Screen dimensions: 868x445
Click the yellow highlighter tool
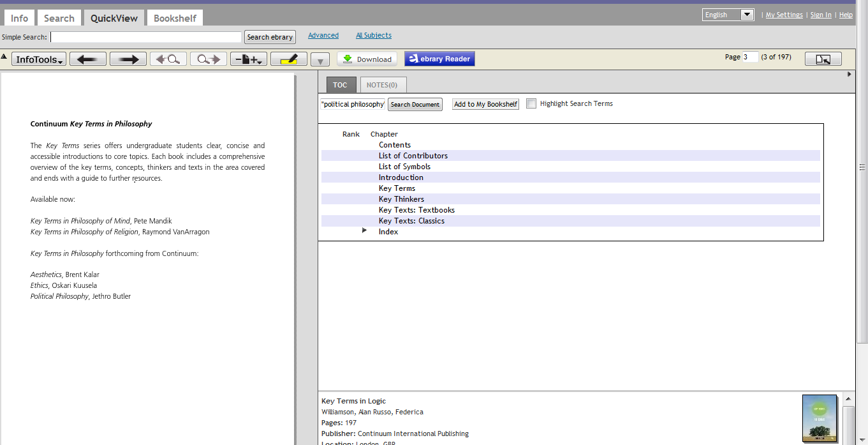coord(289,59)
